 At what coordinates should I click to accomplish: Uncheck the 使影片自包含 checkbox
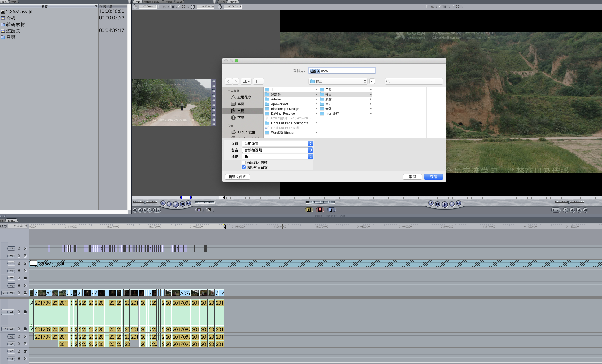(244, 167)
